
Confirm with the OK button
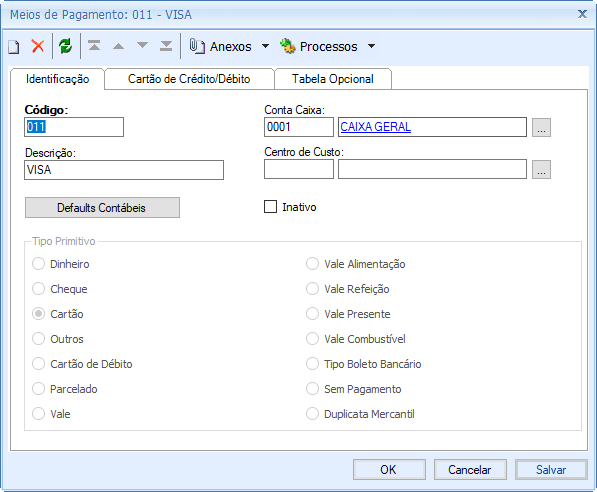pyautogui.click(x=389, y=470)
